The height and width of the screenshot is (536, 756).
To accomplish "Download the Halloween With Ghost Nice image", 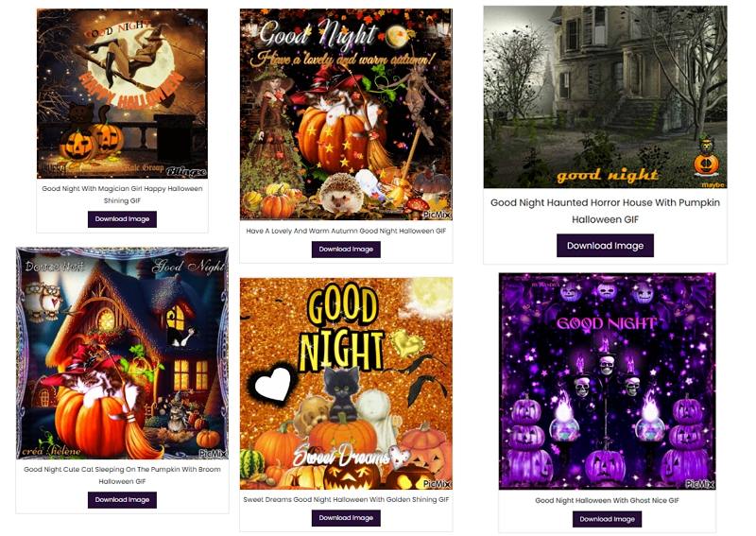I will (607, 519).
